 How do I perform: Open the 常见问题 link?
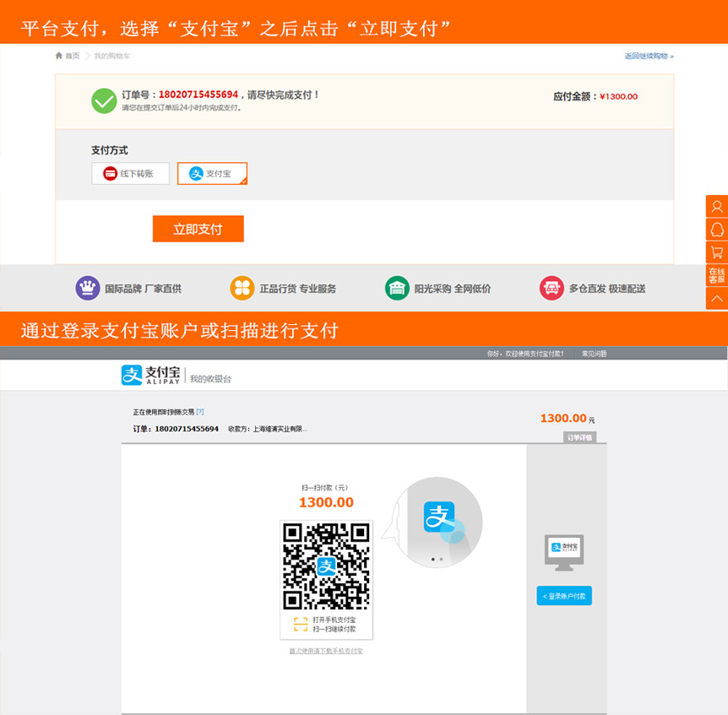594,354
